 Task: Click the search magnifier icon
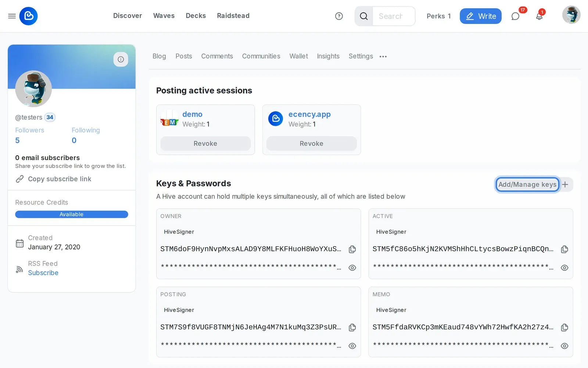click(364, 16)
